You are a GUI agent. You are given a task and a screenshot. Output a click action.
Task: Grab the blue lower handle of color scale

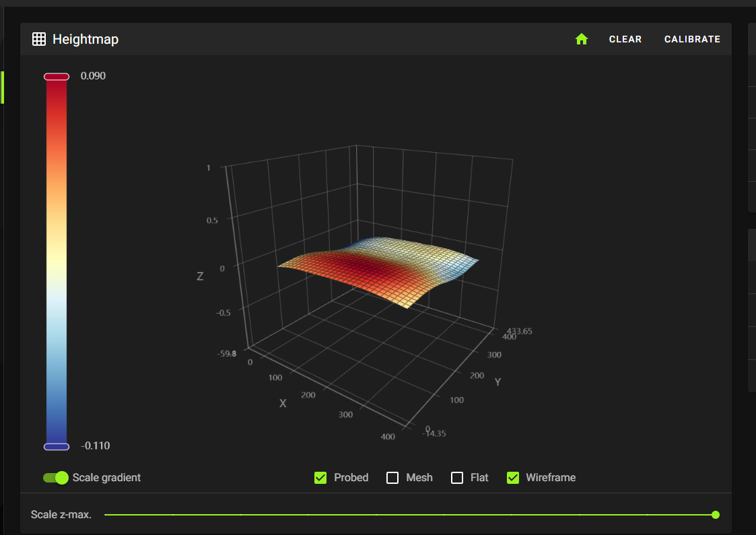click(x=57, y=447)
